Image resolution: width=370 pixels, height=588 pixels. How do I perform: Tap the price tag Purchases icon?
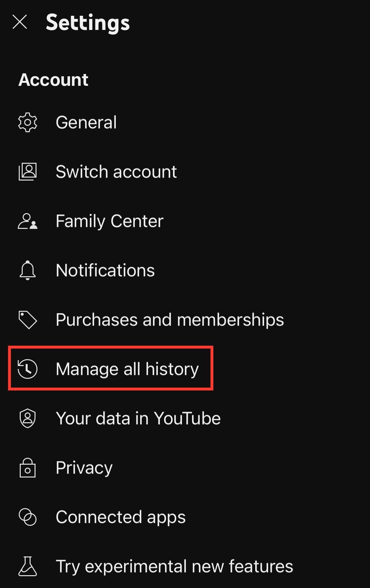coord(28,320)
